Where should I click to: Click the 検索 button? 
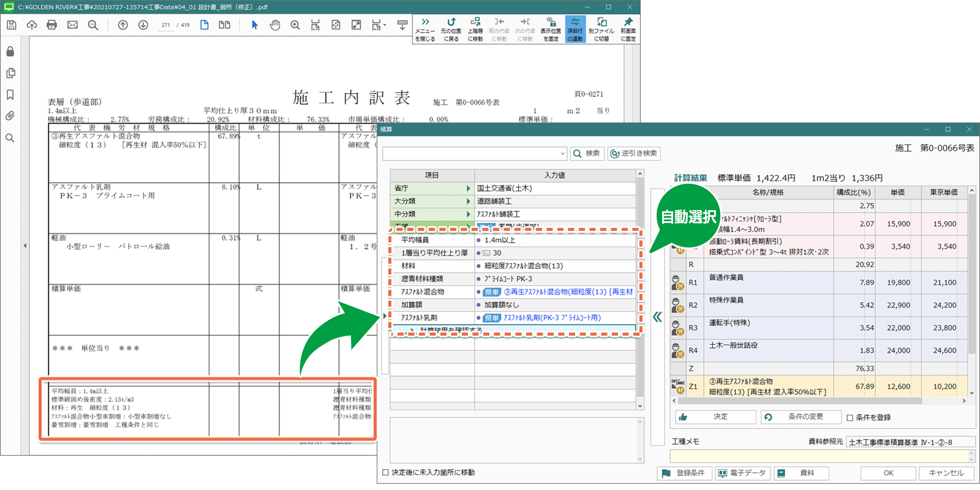pos(587,153)
